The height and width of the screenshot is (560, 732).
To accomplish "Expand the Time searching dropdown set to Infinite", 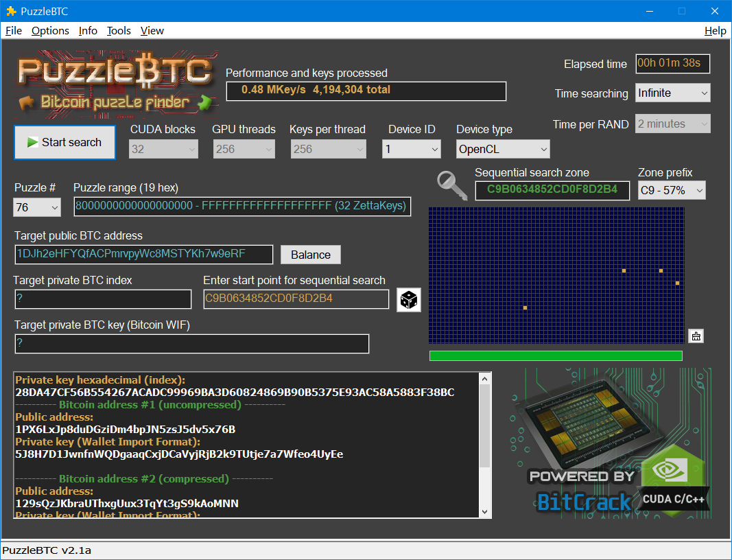I will [673, 93].
